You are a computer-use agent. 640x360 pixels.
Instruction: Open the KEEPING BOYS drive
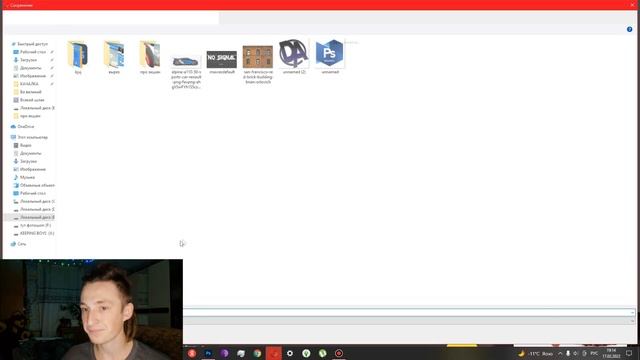click(34, 233)
